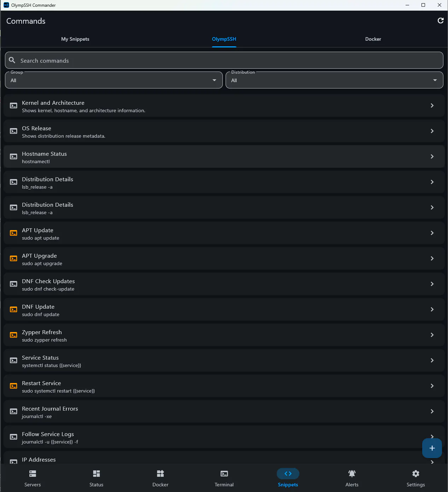
Task: Switch to My Snippets tab
Action: (75, 39)
